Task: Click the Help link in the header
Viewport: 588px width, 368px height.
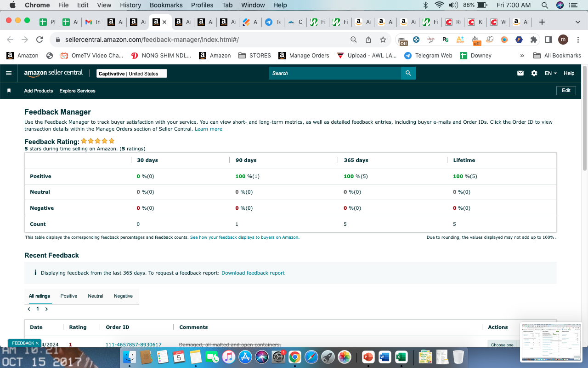Action: (x=569, y=73)
